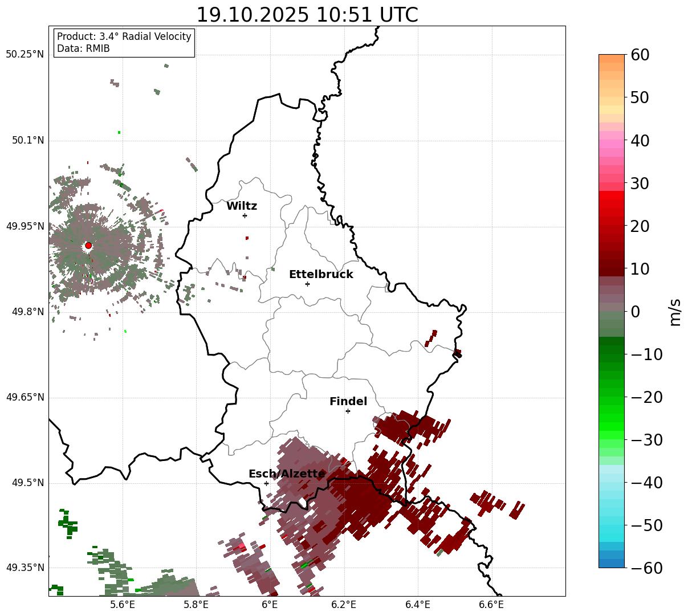Screen dimensions: 688x616
Task: Click the bright green colorbar segment near −25
Action: (612, 418)
